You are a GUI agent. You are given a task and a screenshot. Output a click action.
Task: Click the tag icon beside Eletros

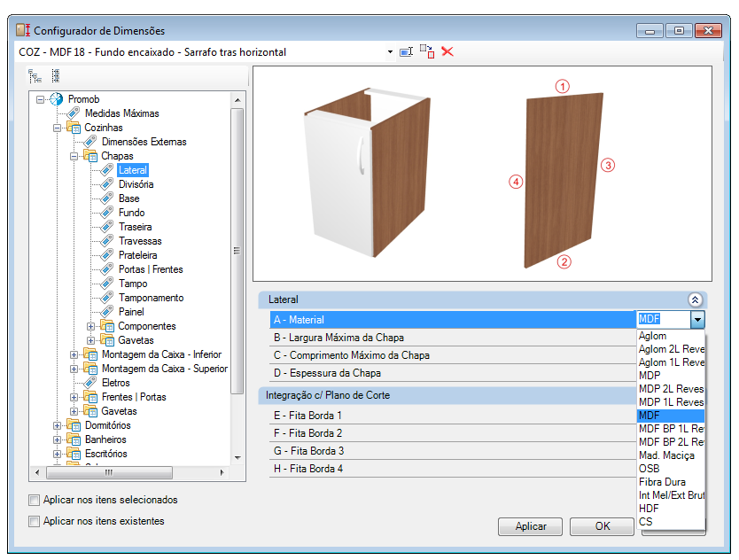(x=90, y=382)
